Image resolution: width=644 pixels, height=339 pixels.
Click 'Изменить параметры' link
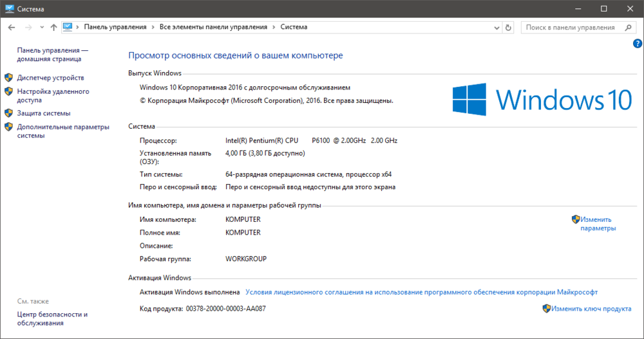coord(598,224)
